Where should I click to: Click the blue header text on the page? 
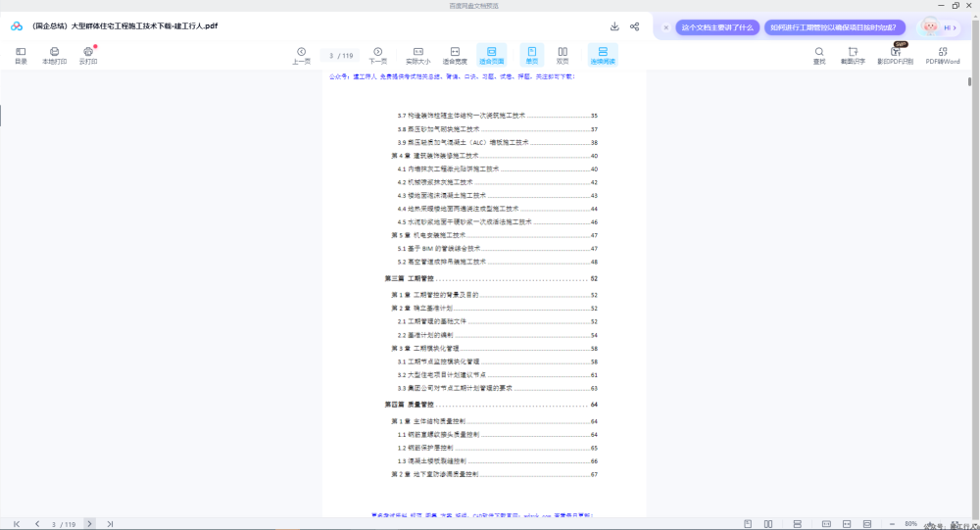click(x=452, y=76)
